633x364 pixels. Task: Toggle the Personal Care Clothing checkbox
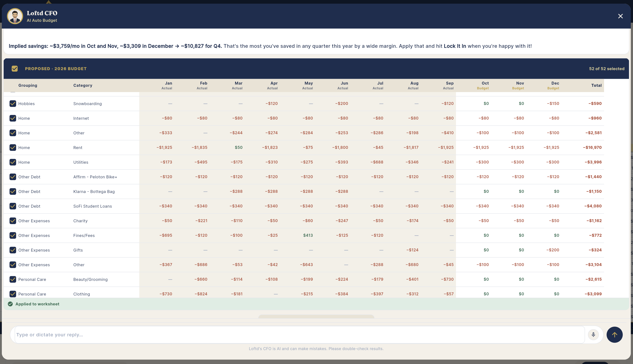[x=13, y=294]
